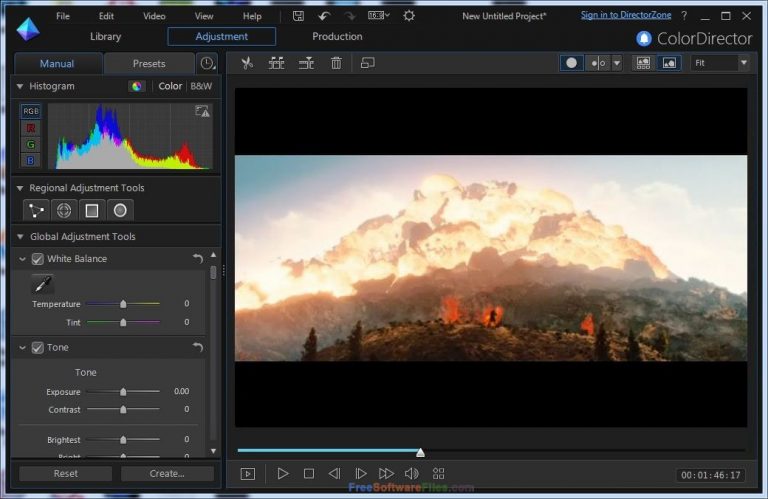
Task: Open the preferences gear icon
Action: tap(409, 16)
